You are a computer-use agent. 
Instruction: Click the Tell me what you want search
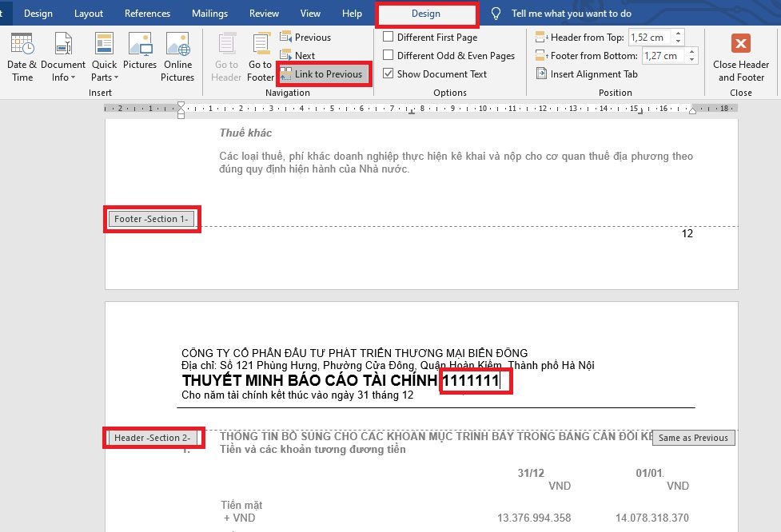pos(572,14)
